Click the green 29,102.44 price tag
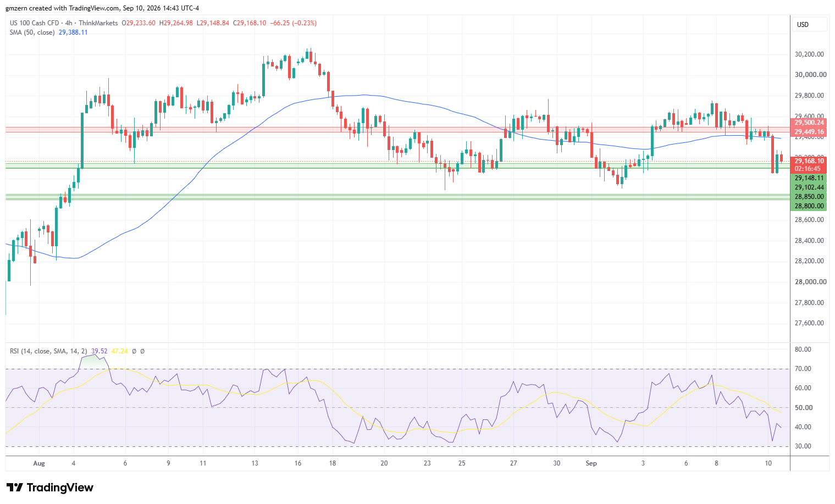 [x=809, y=187]
